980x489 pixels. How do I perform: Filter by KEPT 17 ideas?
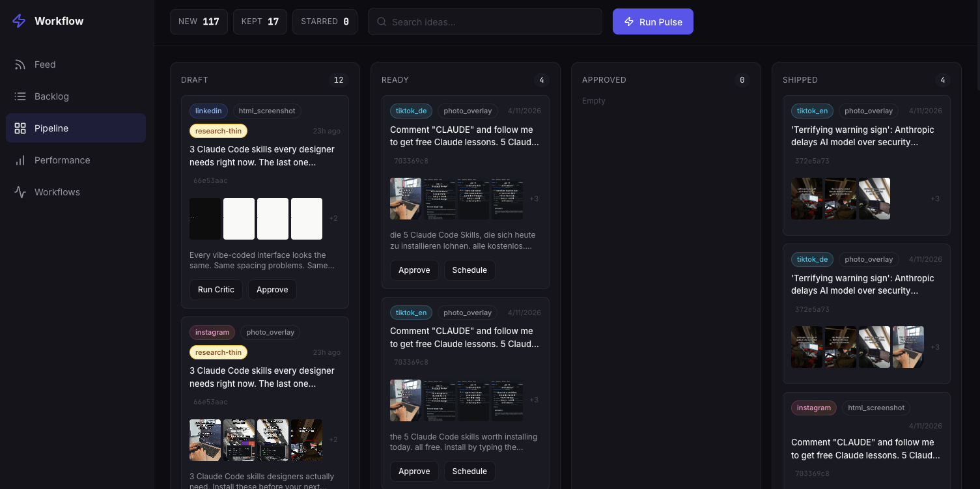tap(260, 21)
